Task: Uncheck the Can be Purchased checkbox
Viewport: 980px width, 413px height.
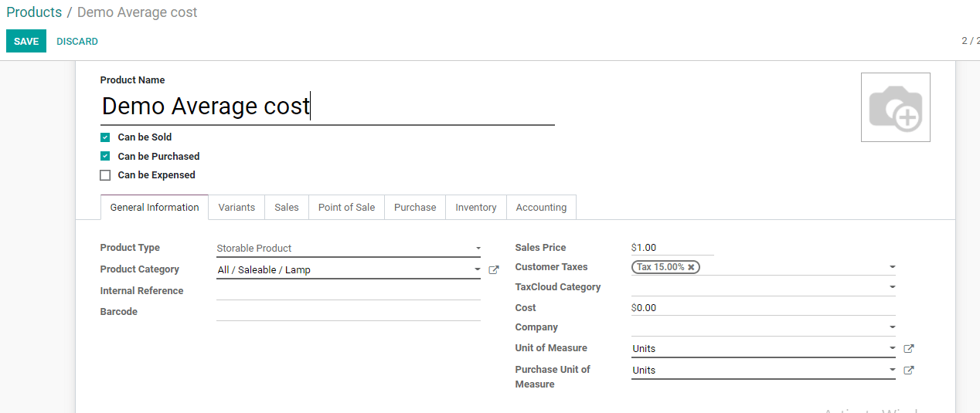Action: (105, 157)
